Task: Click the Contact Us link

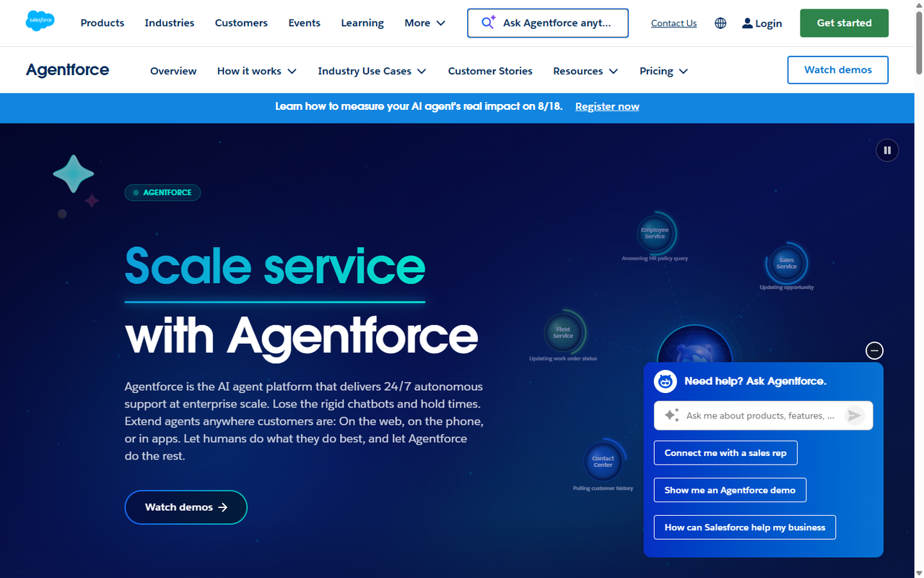Action: pyautogui.click(x=674, y=23)
